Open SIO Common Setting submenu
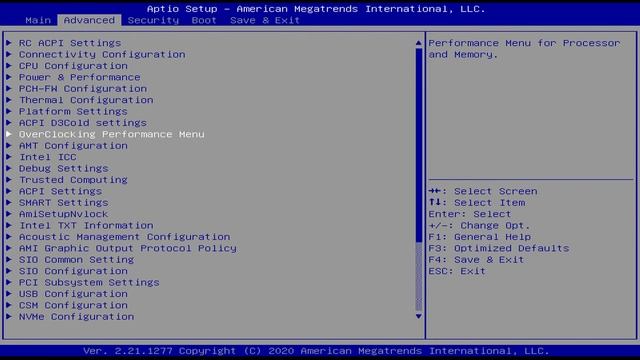The height and width of the screenshot is (360, 640). coord(76,260)
